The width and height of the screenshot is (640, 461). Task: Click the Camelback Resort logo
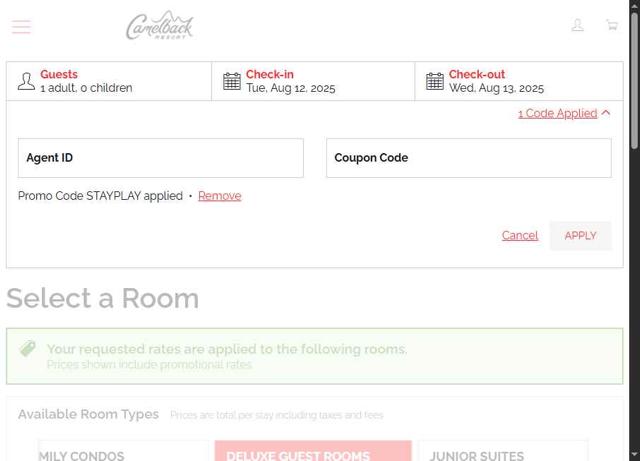click(x=160, y=26)
